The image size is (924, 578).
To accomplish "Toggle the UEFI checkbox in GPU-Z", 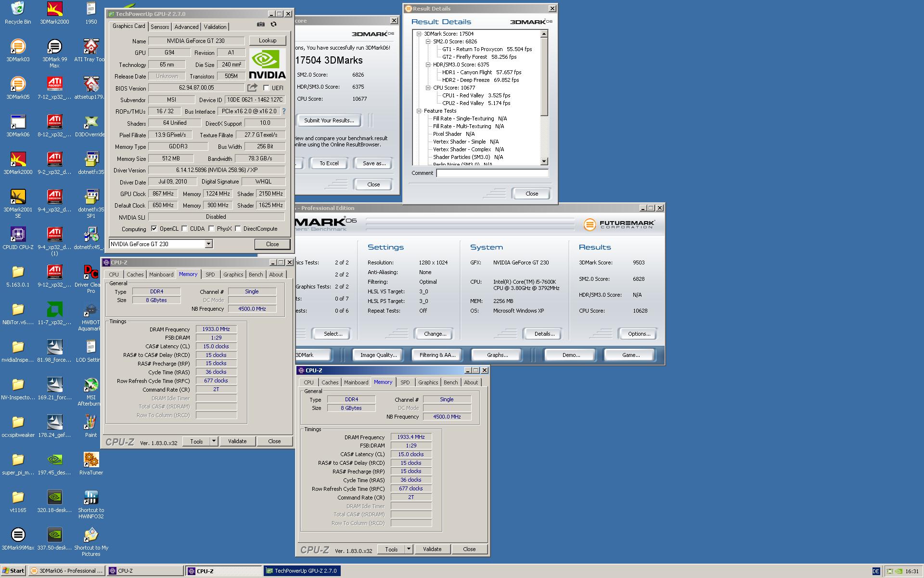I will point(266,88).
